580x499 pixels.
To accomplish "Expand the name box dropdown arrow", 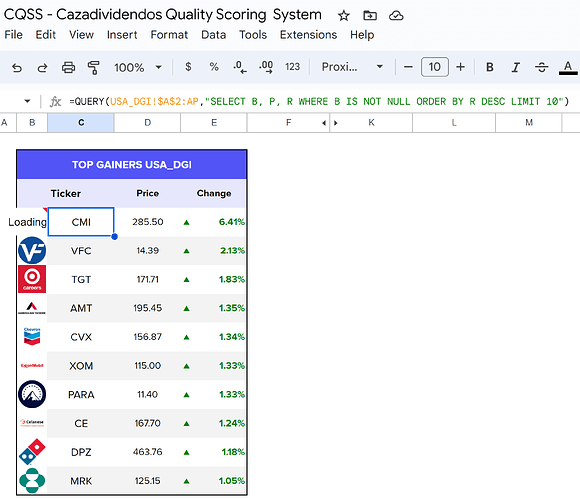I will (27, 101).
